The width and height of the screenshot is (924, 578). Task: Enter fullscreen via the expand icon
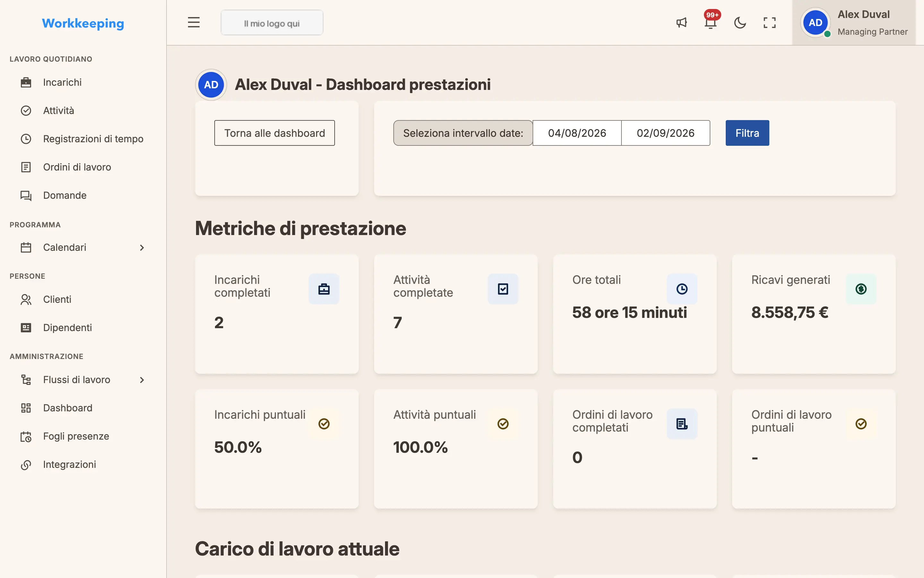point(769,22)
